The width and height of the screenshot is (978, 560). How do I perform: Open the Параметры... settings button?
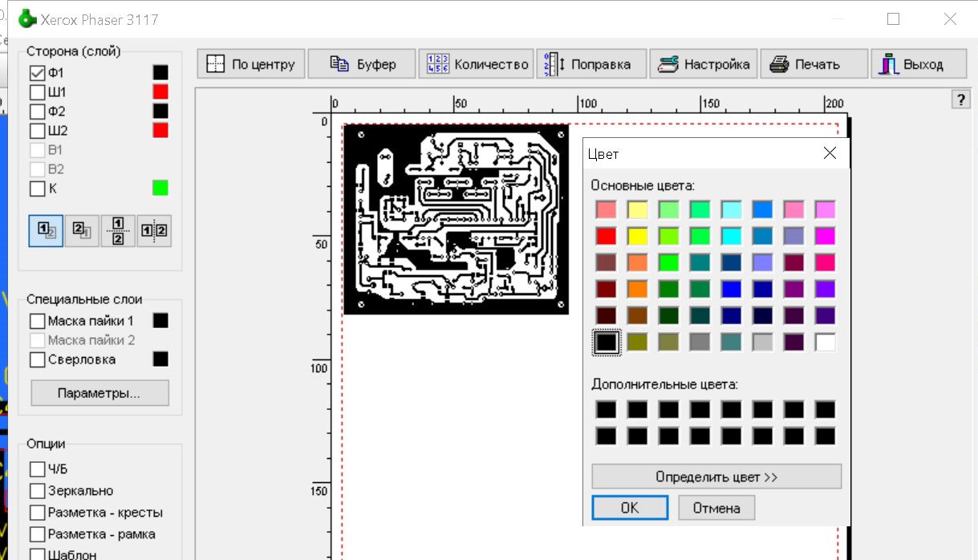click(99, 393)
